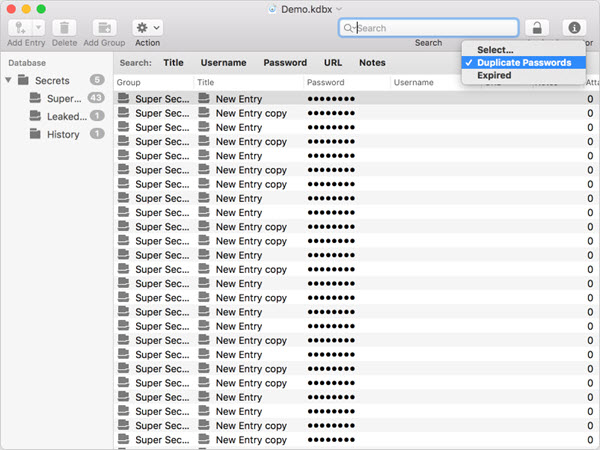This screenshot has height=450, width=600.
Task: Sort by Group column header
Action: coord(154,82)
